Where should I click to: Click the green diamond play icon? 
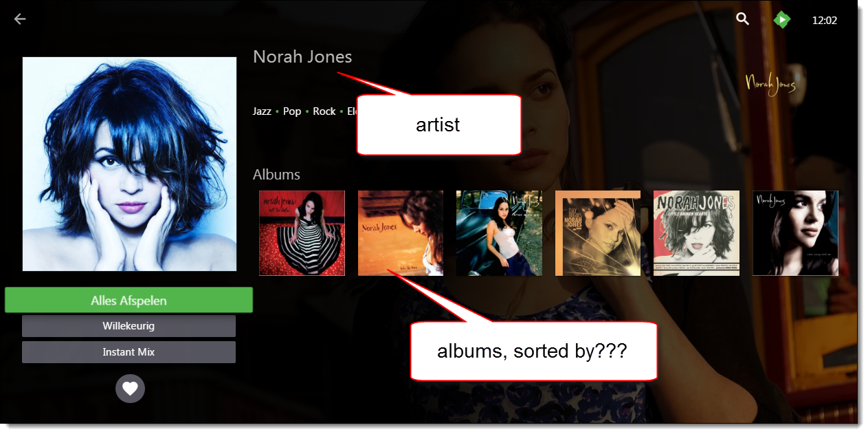tap(782, 20)
